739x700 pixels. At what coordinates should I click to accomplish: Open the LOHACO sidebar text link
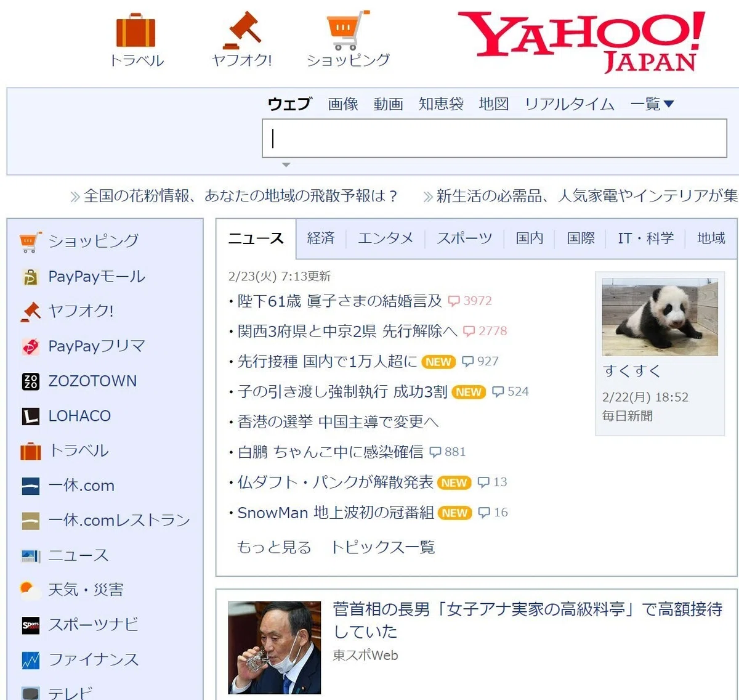coord(80,416)
